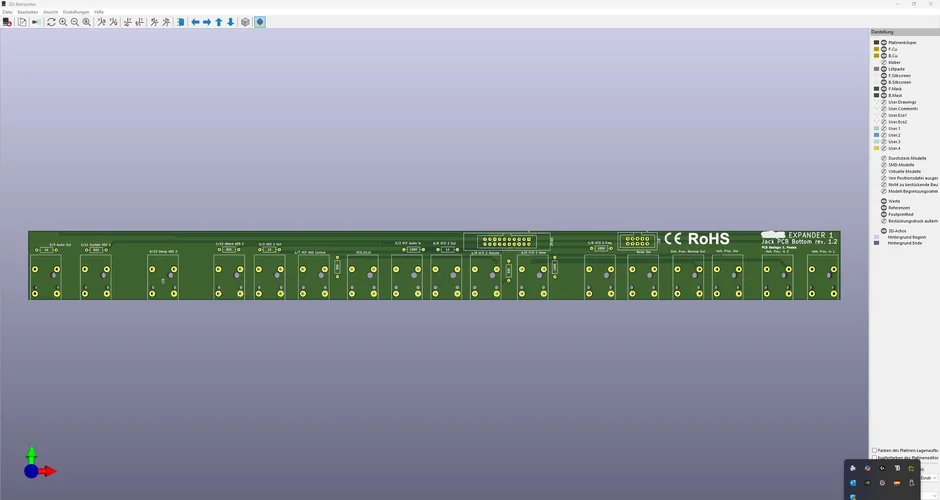Hide the F.Silkscreen layer
Viewport: 940px width, 500px height.
(884, 76)
